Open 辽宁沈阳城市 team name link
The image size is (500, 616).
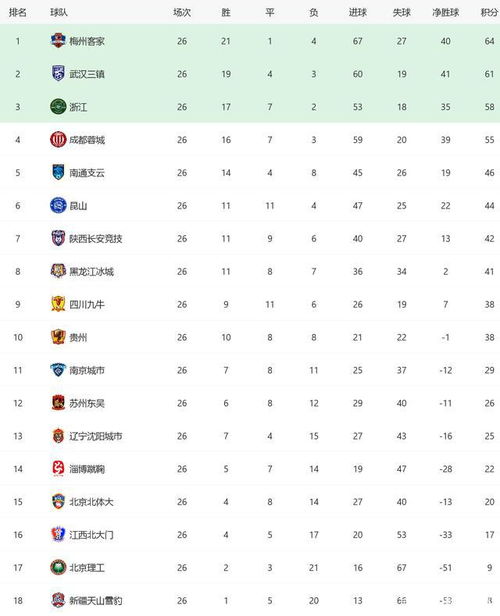[x=95, y=436]
